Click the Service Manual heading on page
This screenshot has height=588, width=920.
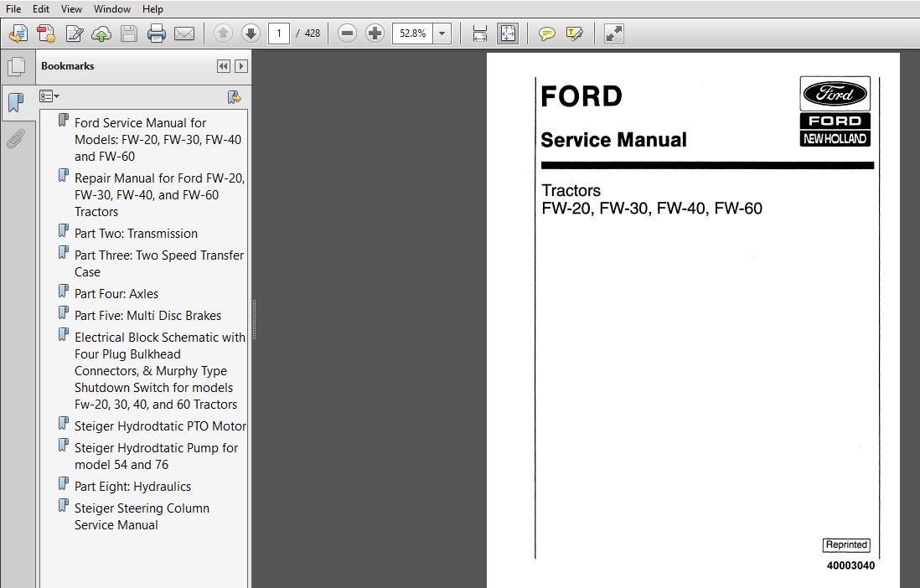pos(613,140)
